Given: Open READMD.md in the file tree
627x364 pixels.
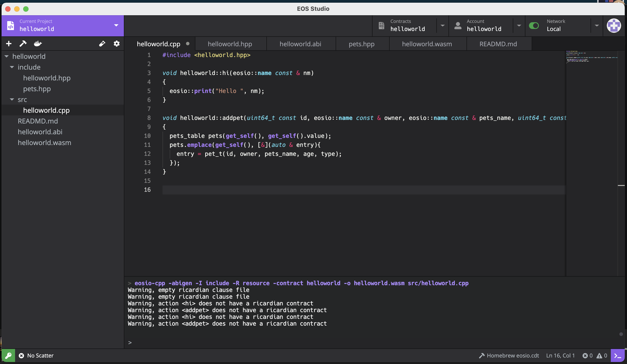Looking at the screenshot, I should [38, 121].
